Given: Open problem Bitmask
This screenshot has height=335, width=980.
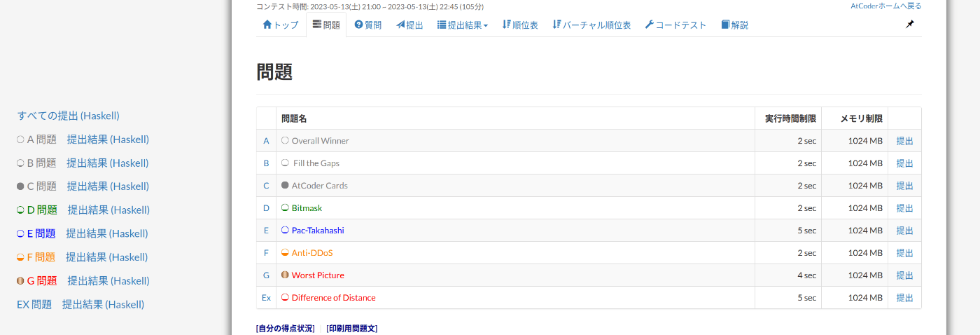Looking at the screenshot, I should (307, 208).
